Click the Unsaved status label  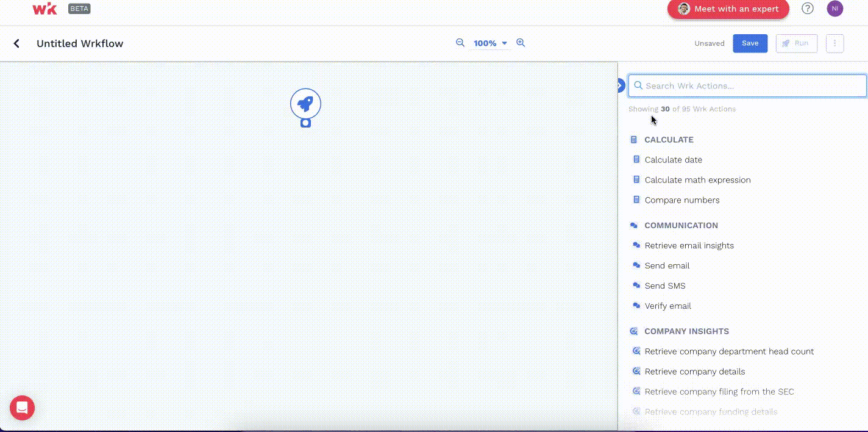(710, 43)
